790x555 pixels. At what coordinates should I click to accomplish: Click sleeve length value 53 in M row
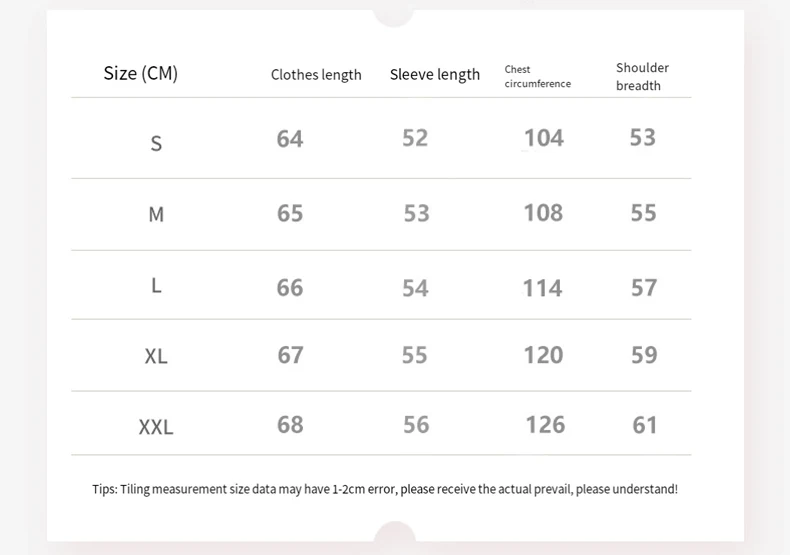coord(416,213)
